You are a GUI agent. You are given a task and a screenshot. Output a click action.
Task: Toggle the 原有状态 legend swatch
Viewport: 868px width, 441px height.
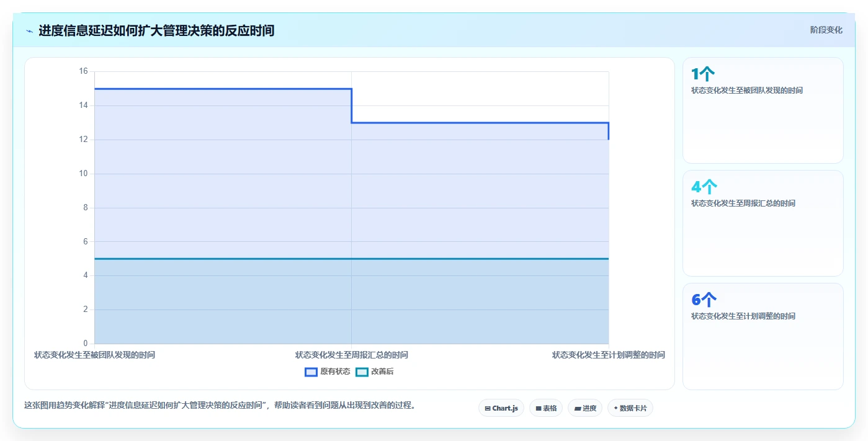(x=311, y=372)
